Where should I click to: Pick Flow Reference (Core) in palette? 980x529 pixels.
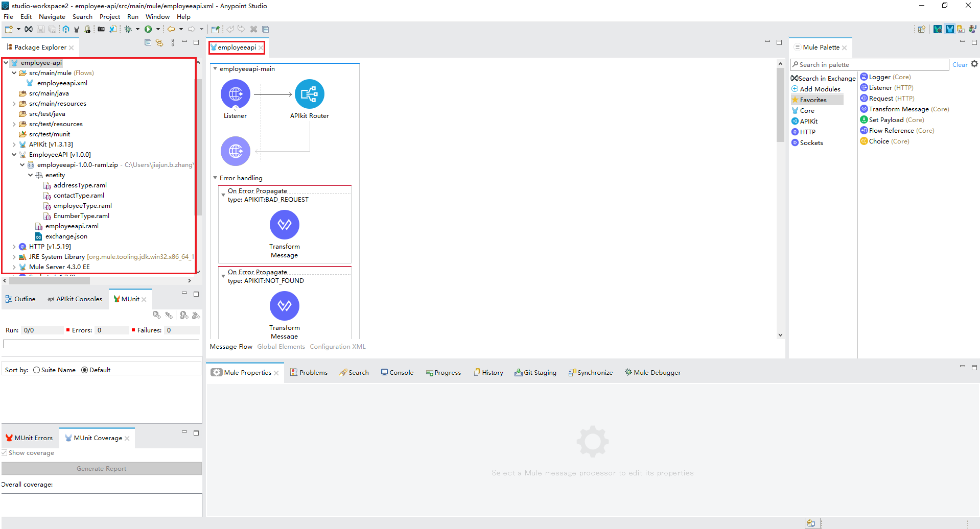(897, 131)
